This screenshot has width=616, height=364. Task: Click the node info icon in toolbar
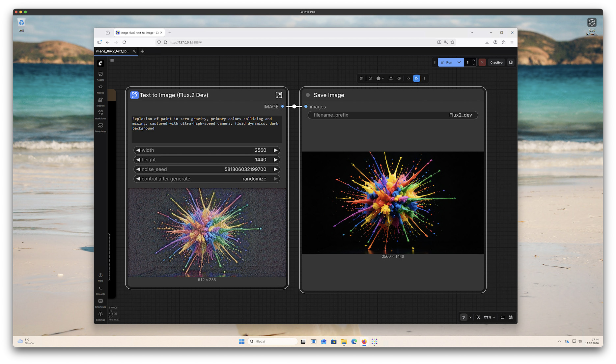370,78
